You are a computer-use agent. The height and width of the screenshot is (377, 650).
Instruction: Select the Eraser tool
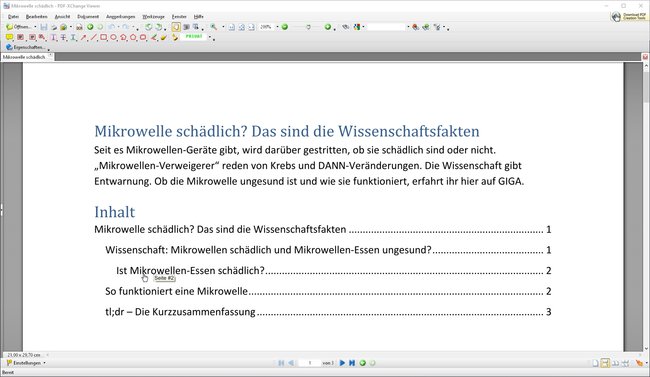pyautogui.click(x=164, y=37)
